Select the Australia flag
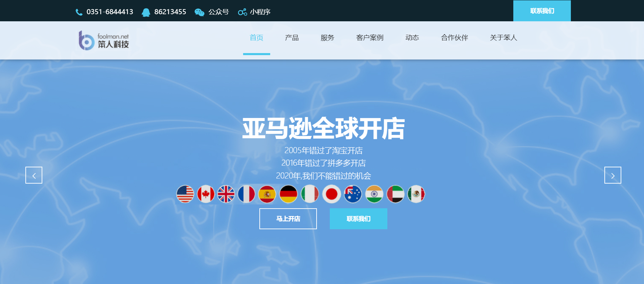 [353, 194]
